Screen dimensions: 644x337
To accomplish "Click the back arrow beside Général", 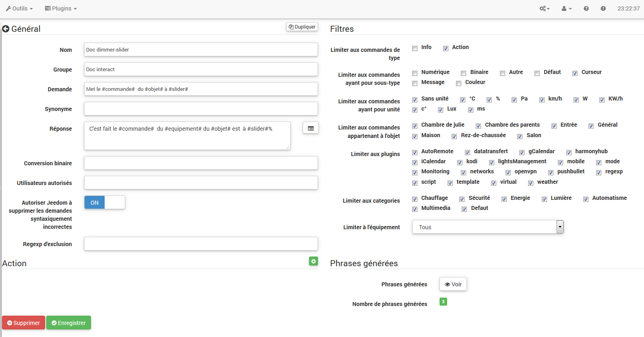I will (6, 29).
